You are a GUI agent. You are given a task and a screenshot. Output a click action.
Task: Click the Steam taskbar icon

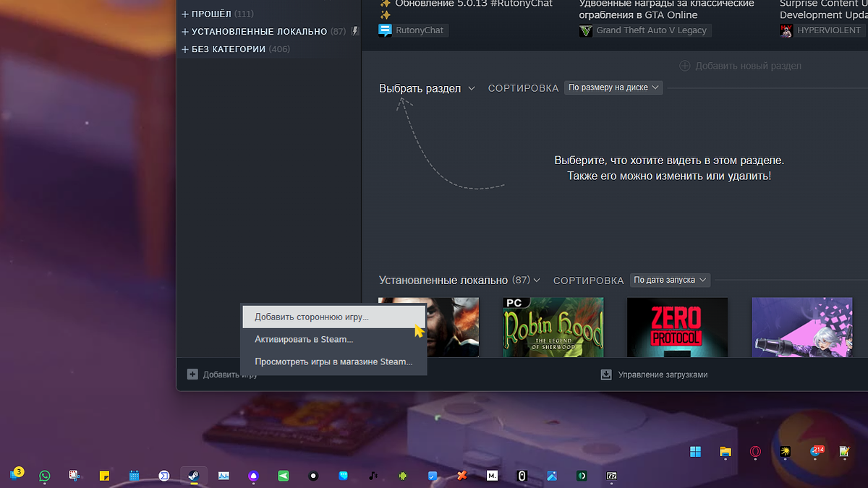click(194, 476)
